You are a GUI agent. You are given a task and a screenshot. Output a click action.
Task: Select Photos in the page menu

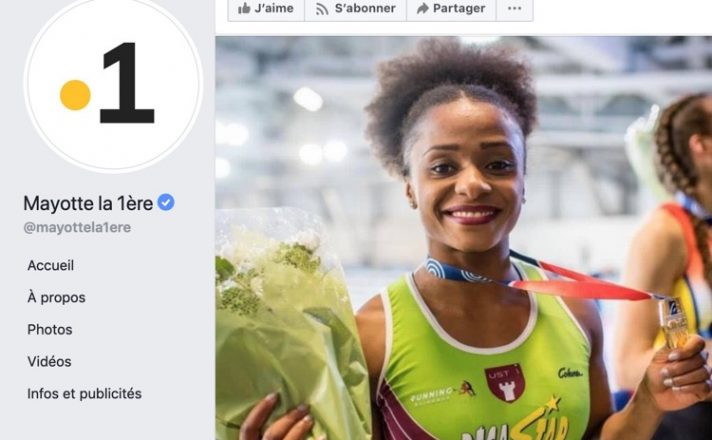click(49, 329)
